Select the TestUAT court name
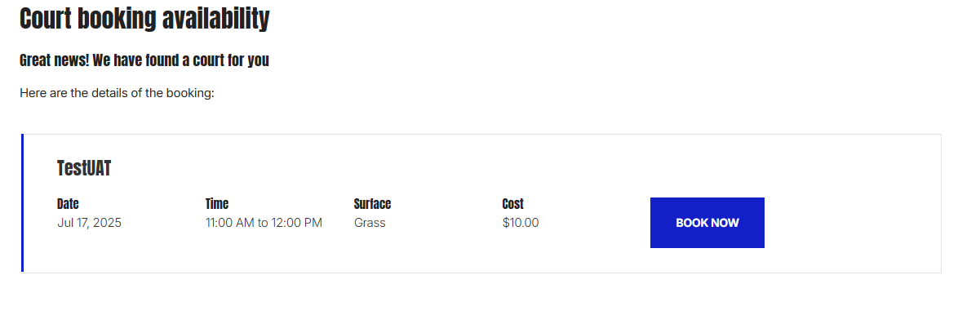The height and width of the screenshot is (315, 980). point(84,169)
